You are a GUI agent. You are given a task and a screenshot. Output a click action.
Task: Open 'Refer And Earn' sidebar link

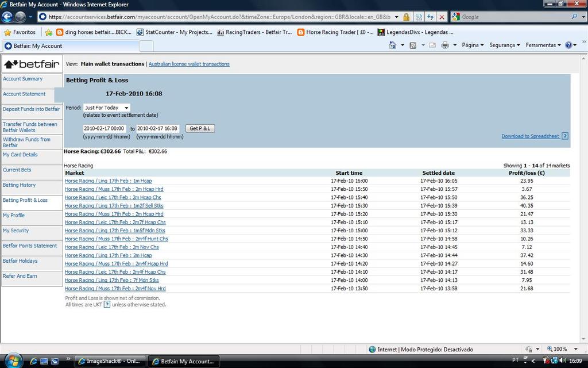(x=20, y=276)
